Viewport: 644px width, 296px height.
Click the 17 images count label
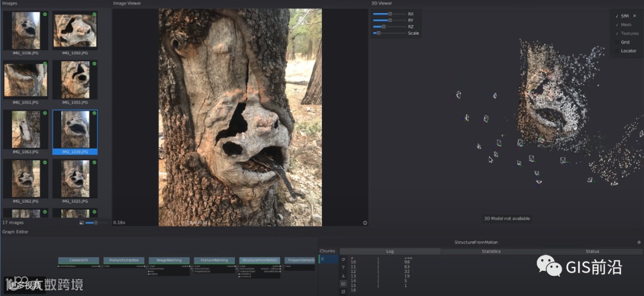(13, 223)
